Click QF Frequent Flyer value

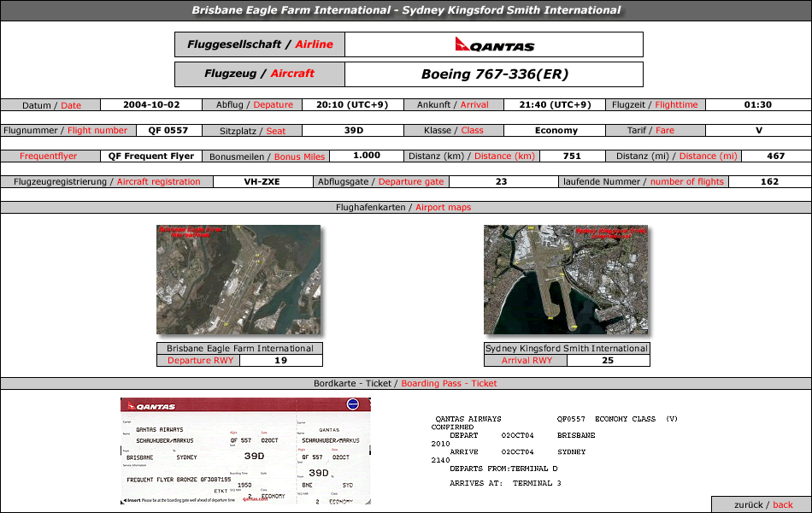[151, 156]
